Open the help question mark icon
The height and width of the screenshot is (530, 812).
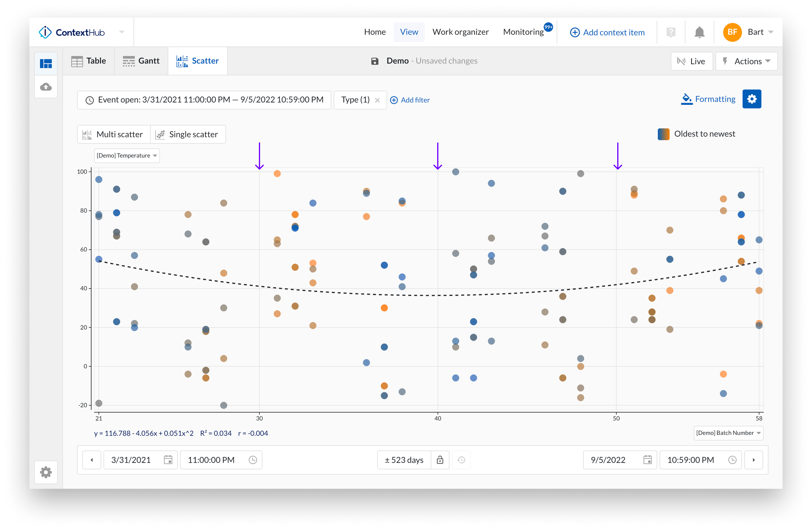coord(671,32)
